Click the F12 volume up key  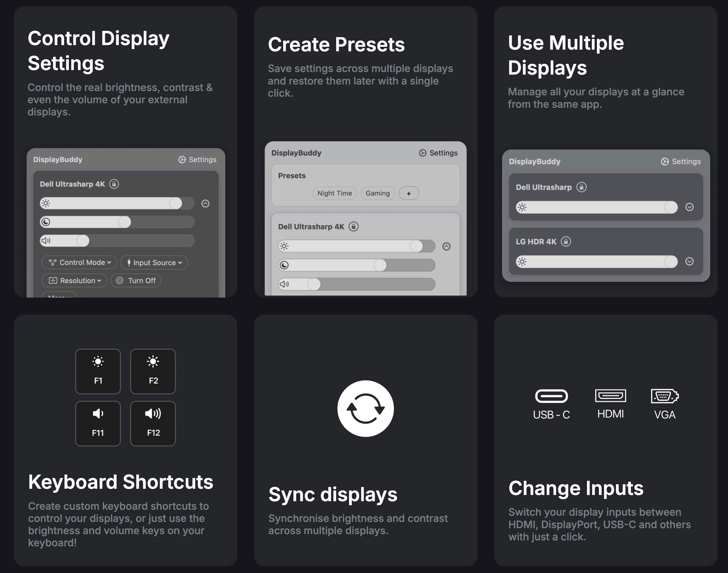(153, 424)
